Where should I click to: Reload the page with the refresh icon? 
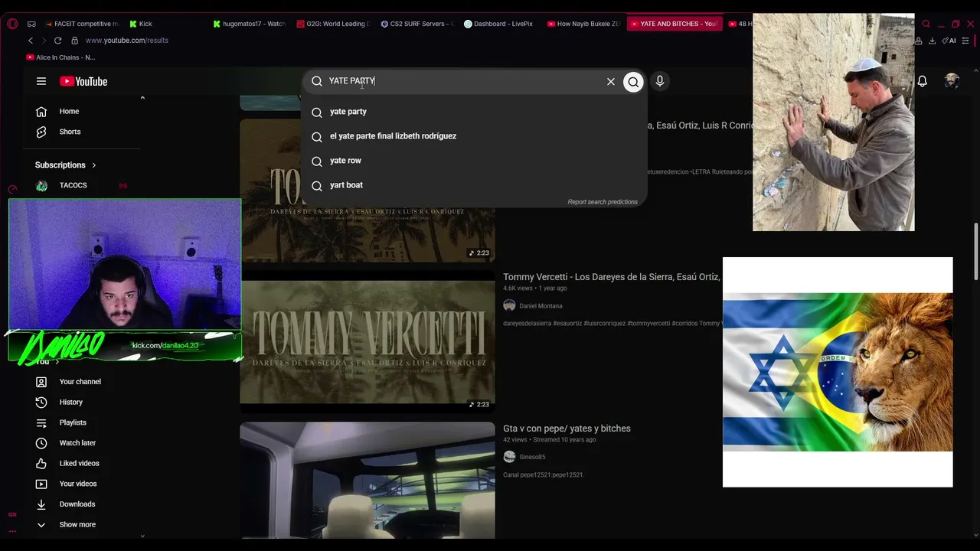(58, 41)
